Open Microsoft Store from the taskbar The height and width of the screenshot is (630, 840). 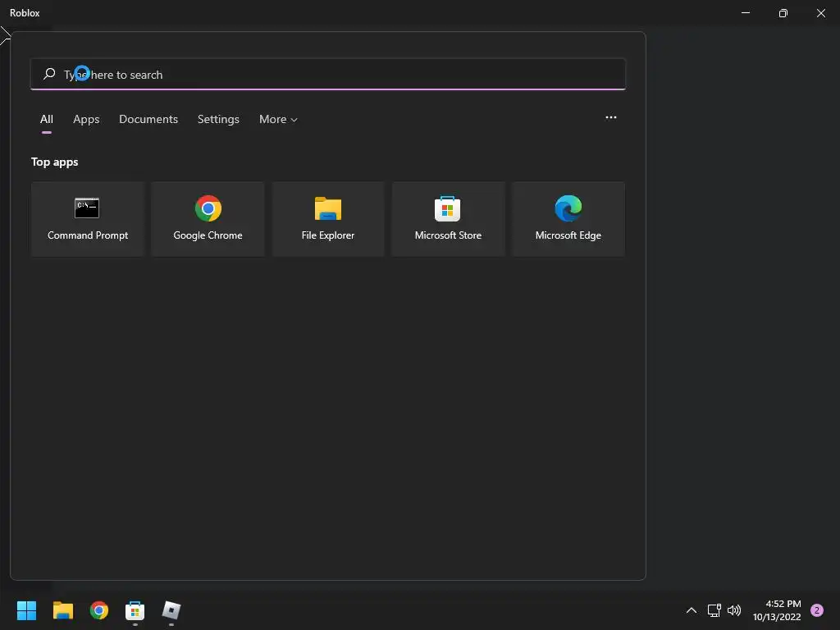click(135, 610)
